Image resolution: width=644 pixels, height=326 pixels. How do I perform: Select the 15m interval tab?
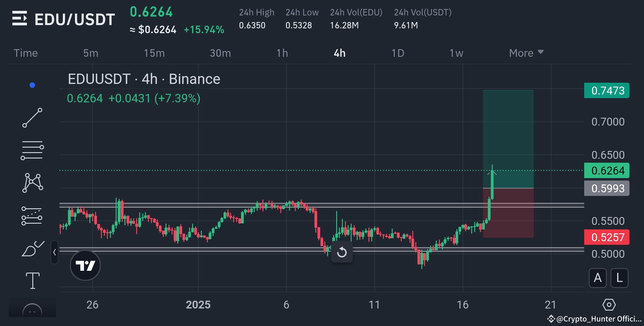(155, 53)
